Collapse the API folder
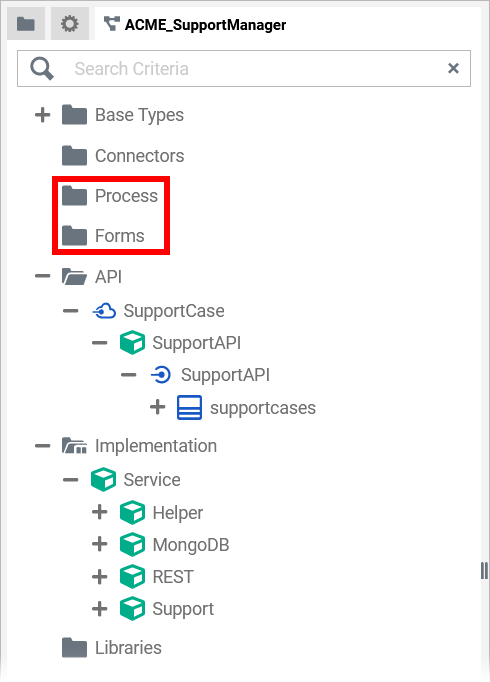490x682 pixels. 43,276
